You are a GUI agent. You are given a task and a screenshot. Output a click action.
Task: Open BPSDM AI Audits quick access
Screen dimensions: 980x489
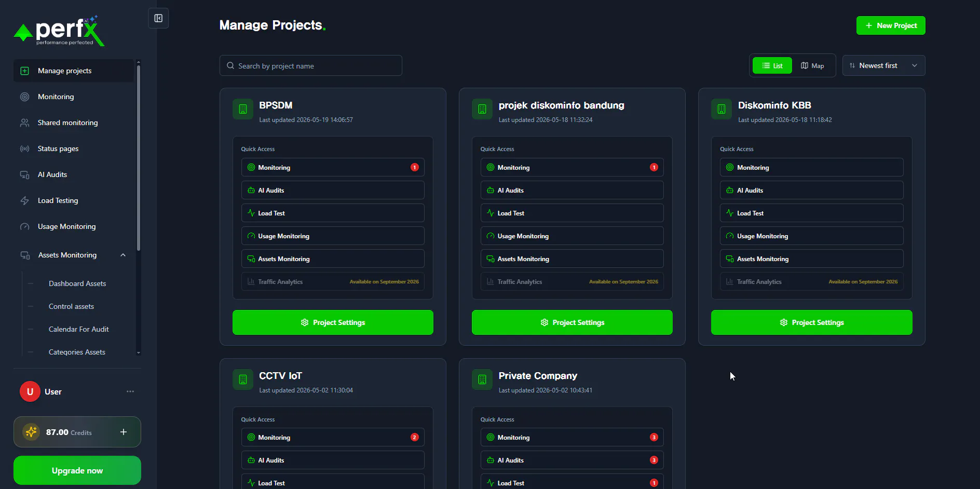tap(333, 190)
